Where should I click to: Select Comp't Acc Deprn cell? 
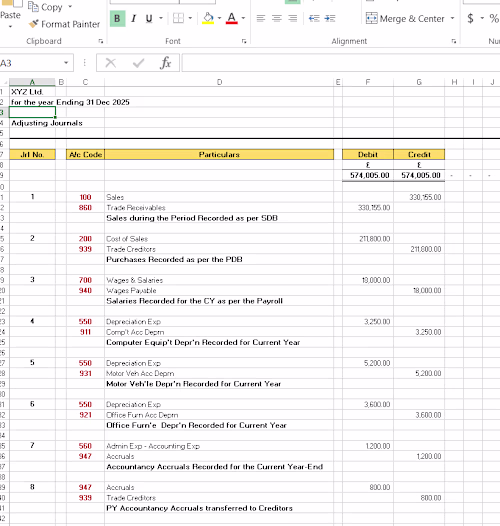tap(219, 332)
